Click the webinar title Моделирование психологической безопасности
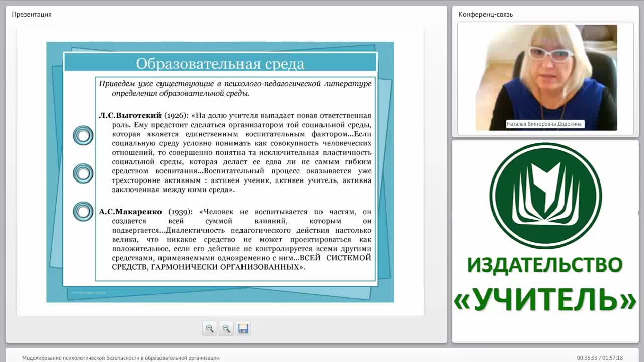 click(121, 358)
